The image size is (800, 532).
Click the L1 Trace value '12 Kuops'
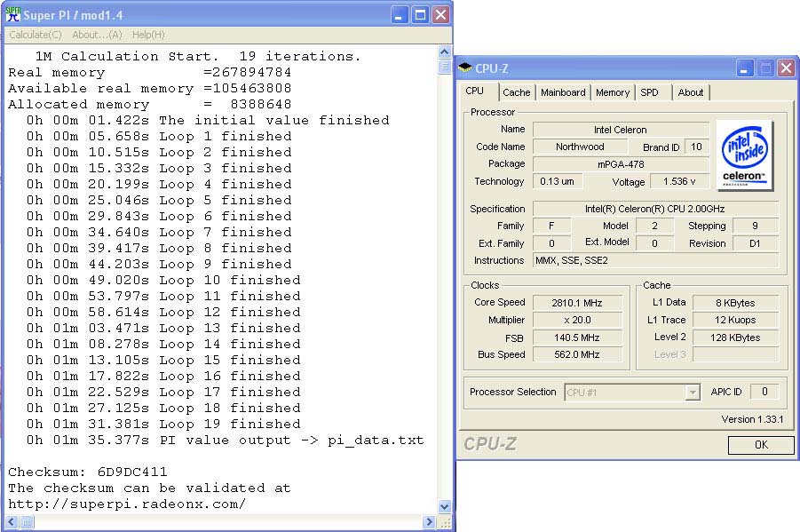coord(735,320)
